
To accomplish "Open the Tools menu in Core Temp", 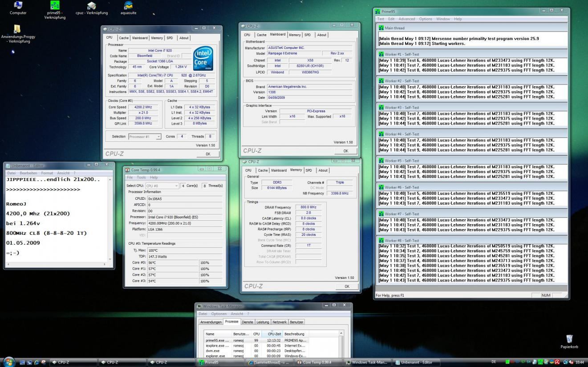I will pos(141,177).
